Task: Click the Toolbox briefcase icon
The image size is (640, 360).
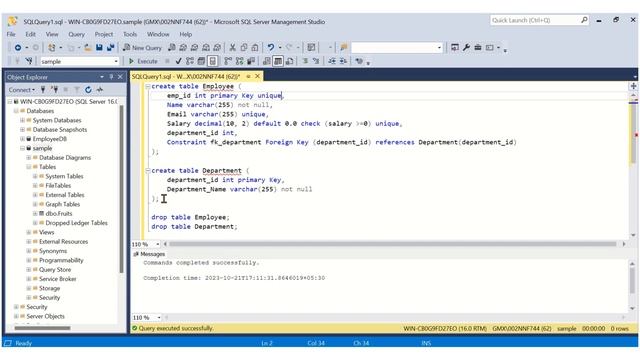Action: click(x=478, y=48)
